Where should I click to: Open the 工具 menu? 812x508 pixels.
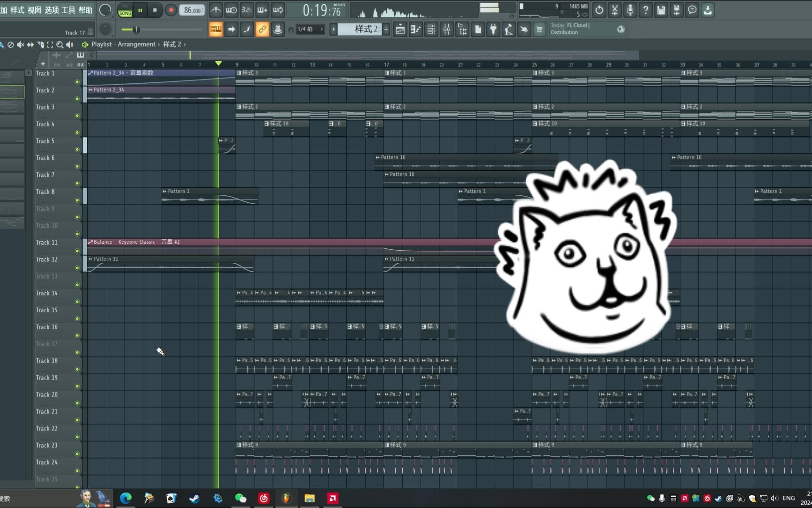(69, 10)
